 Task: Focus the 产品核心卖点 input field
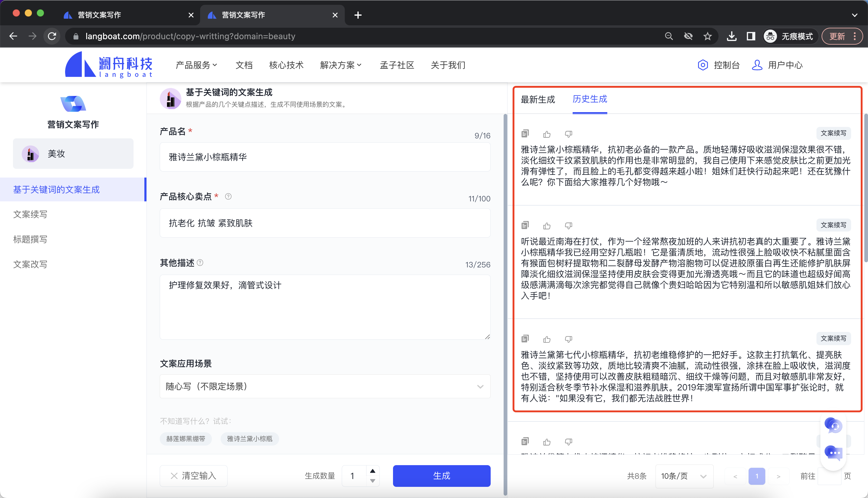pyautogui.click(x=325, y=223)
